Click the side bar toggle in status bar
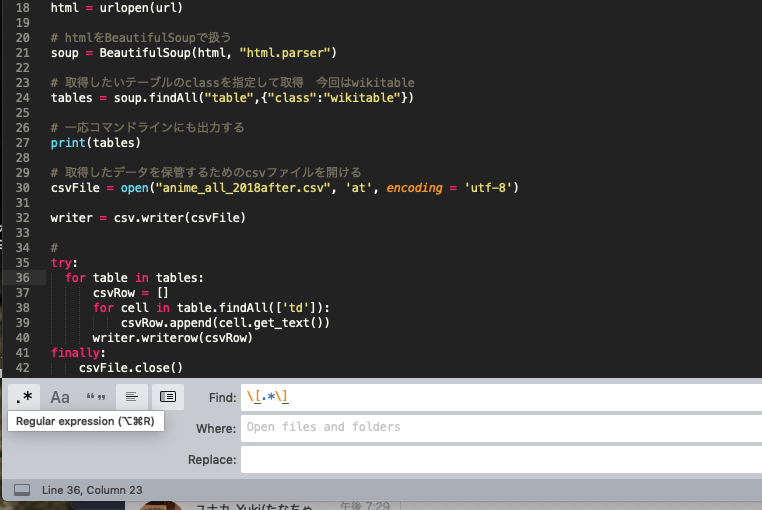The height and width of the screenshot is (510, 762). pos(20,490)
